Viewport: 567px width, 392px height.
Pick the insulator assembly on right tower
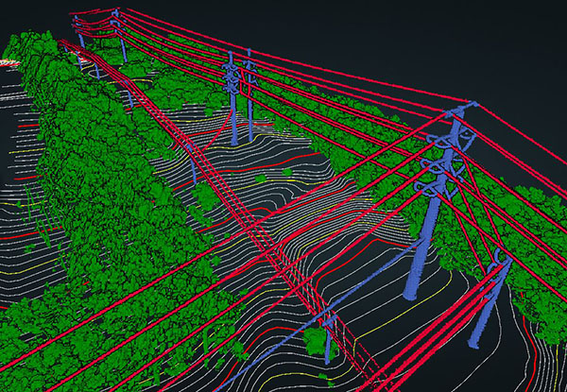437,170
